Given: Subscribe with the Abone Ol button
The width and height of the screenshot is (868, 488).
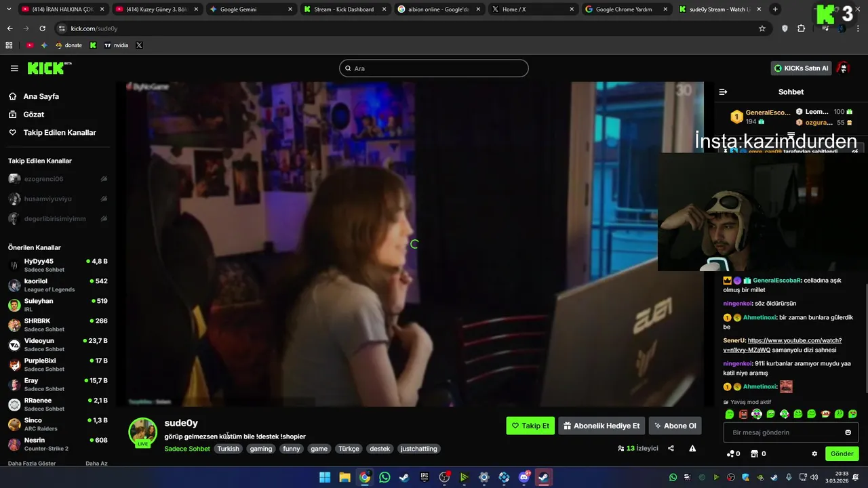Looking at the screenshot, I should click(675, 426).
